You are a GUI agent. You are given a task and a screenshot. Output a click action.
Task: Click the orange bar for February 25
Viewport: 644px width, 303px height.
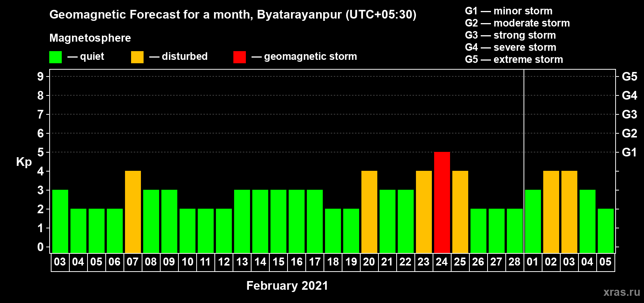(460, 212)
